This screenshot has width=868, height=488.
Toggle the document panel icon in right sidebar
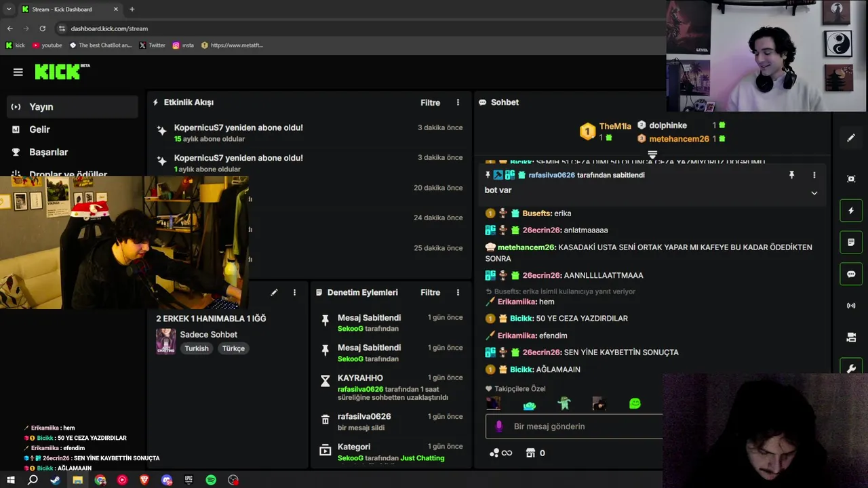point(851,243)
